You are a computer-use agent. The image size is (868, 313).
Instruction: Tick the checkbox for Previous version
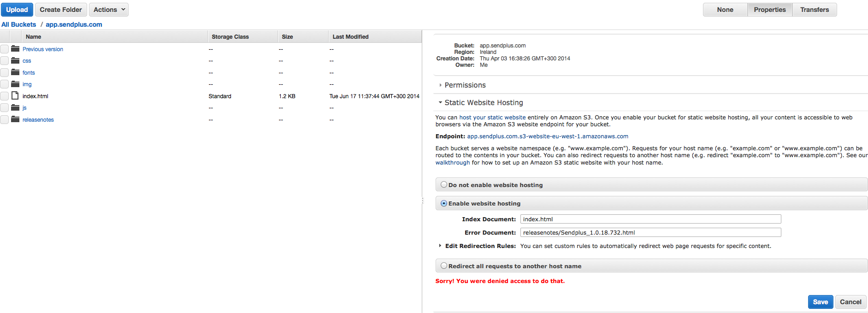pyautogui.click(x=5, y=49)
